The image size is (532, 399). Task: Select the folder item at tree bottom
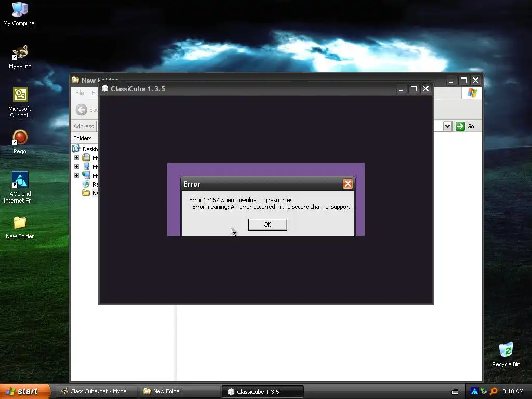click(x=90, y=193)
